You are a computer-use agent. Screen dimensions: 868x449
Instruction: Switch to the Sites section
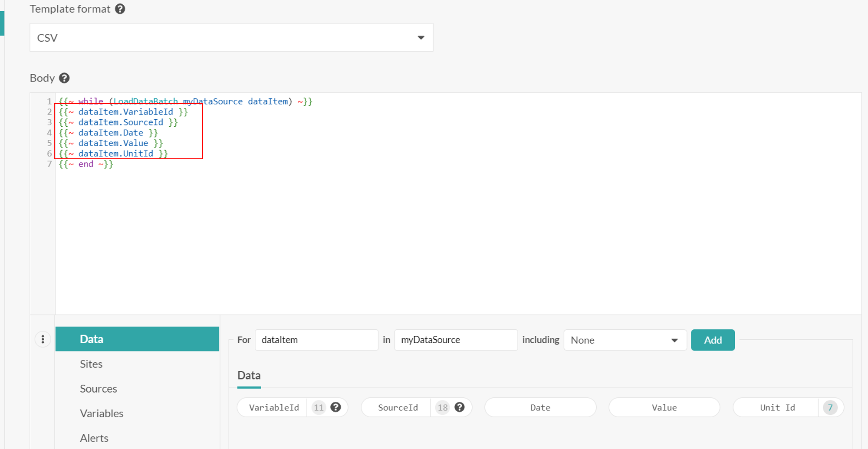(91, 364)
